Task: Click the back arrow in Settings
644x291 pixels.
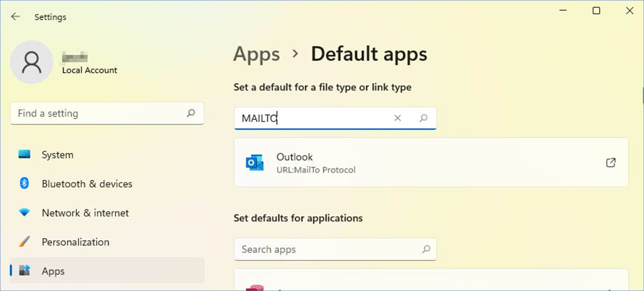Action: (15, 17)
